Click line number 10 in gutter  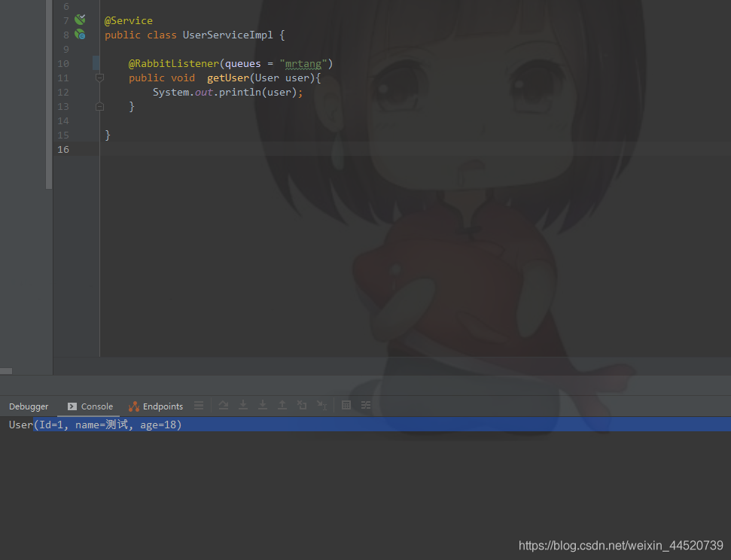(63, 63)
